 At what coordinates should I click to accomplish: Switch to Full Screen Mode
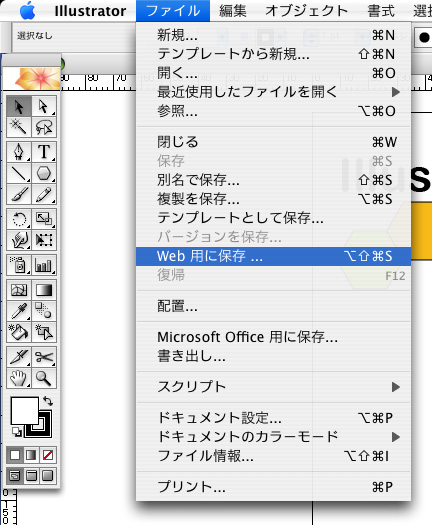coord(48,476)
